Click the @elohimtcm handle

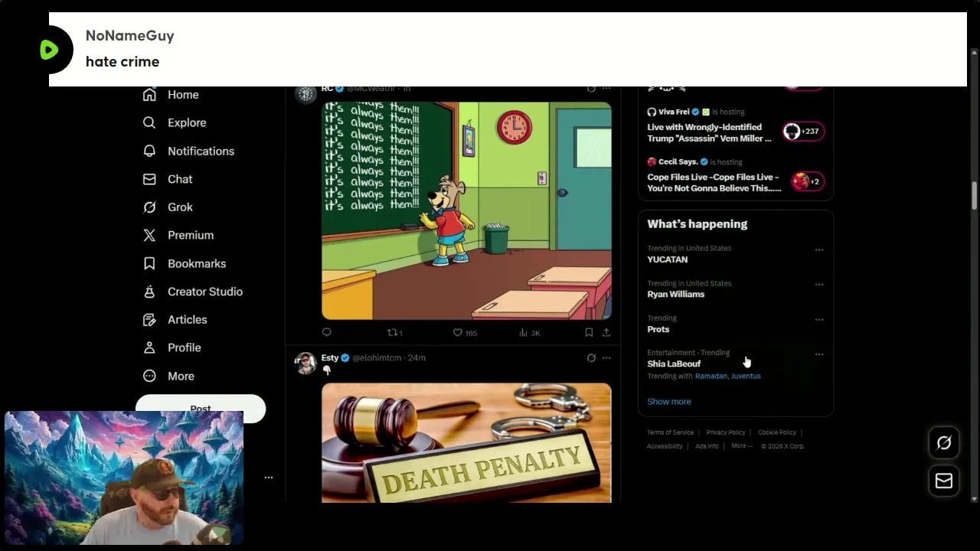[x=377, y=357]
